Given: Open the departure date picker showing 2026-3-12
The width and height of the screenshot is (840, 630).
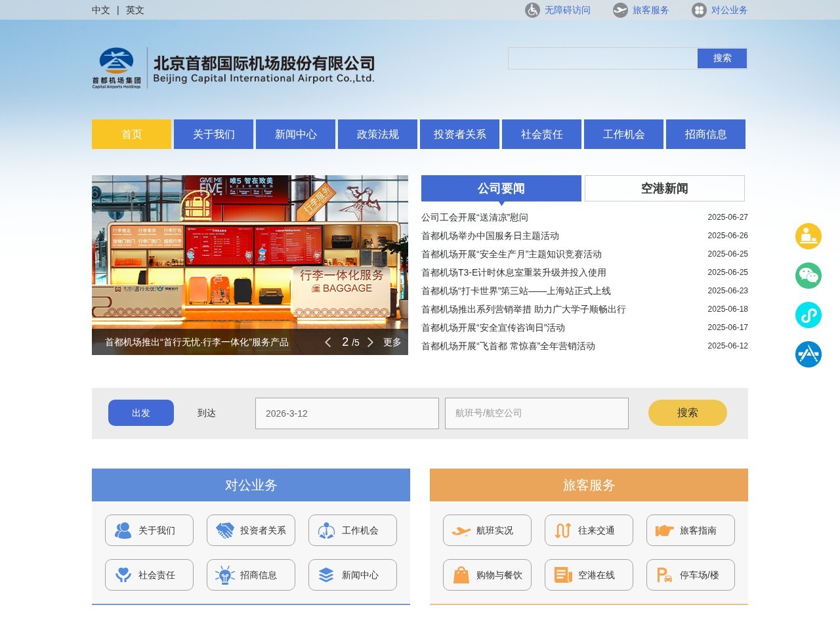Looking at the screenshot, I should [x=346, y=413].
